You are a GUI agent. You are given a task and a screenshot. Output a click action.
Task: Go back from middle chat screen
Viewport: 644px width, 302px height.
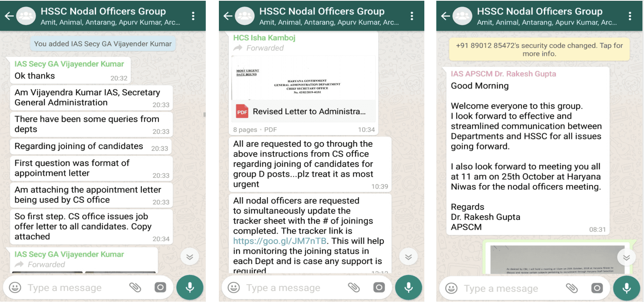228,16
